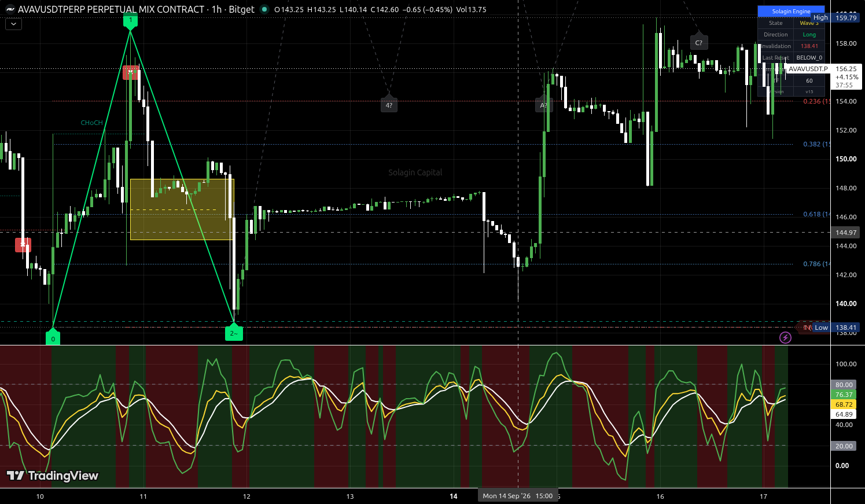Collapse the chart legend with the chevron
Image resolution: width=865 pixels, height=504 pixels.
coord(13,24)
